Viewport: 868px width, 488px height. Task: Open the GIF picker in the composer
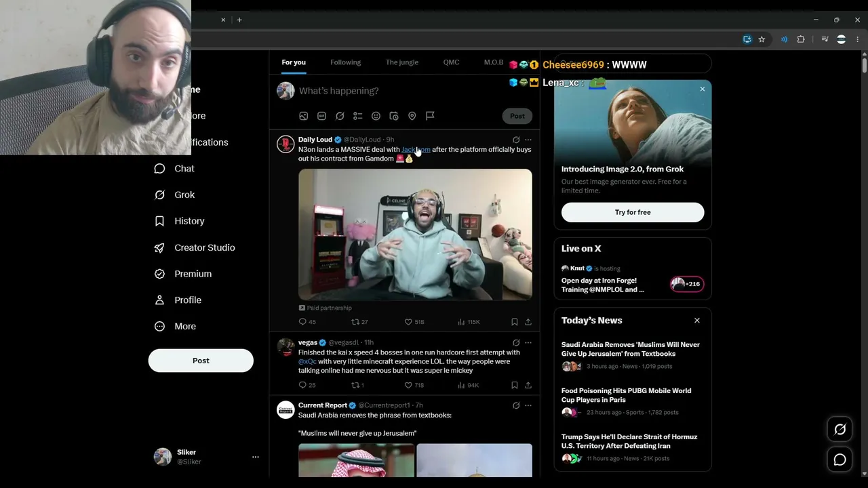(321, 116)
